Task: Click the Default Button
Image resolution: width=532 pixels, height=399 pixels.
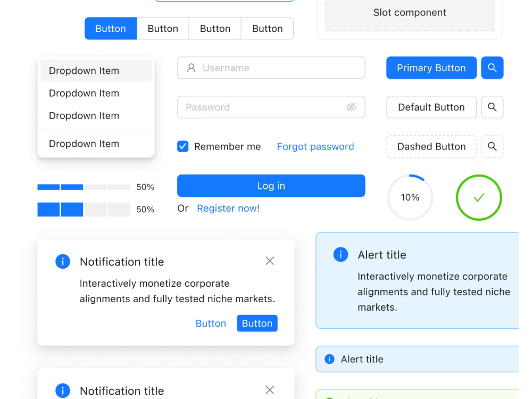Action: pos(431,107)
